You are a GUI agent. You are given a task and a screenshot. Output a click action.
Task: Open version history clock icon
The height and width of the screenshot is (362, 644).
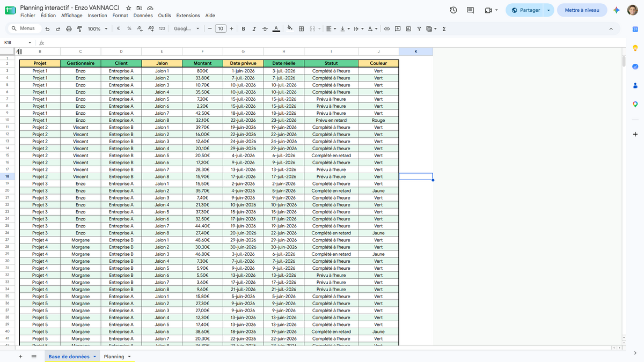coord(453,10)
